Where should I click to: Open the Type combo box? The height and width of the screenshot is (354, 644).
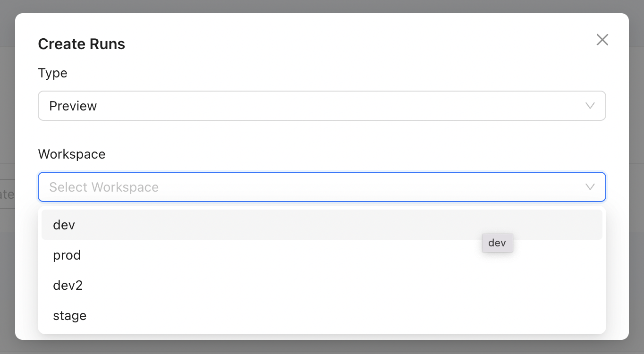(321, 106)
